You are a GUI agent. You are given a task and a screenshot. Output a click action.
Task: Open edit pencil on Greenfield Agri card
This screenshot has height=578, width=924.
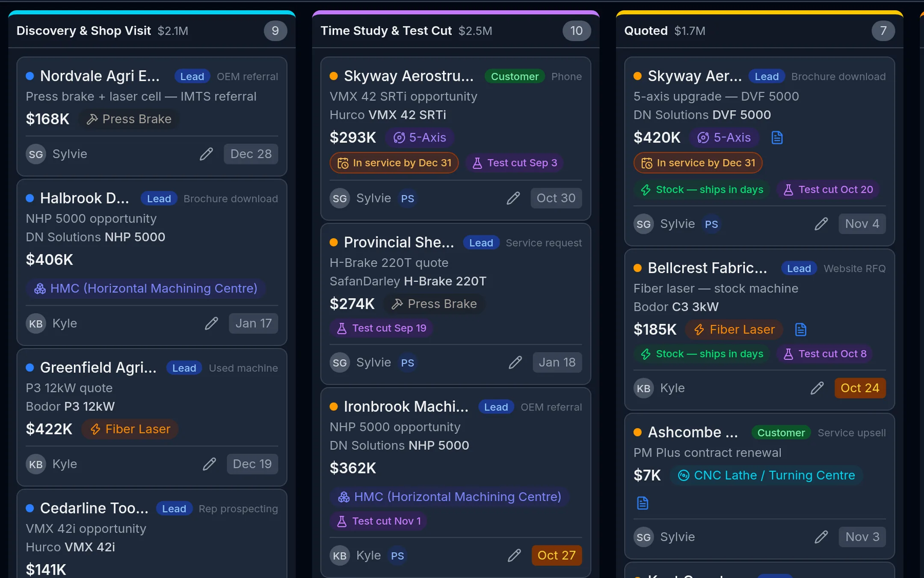209,464
